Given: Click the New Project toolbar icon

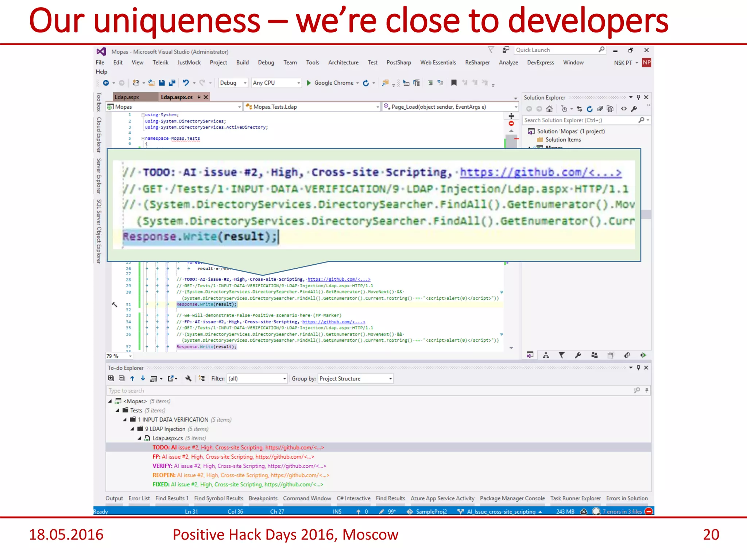Looking at the screenshot, I should tap(136, 83).
